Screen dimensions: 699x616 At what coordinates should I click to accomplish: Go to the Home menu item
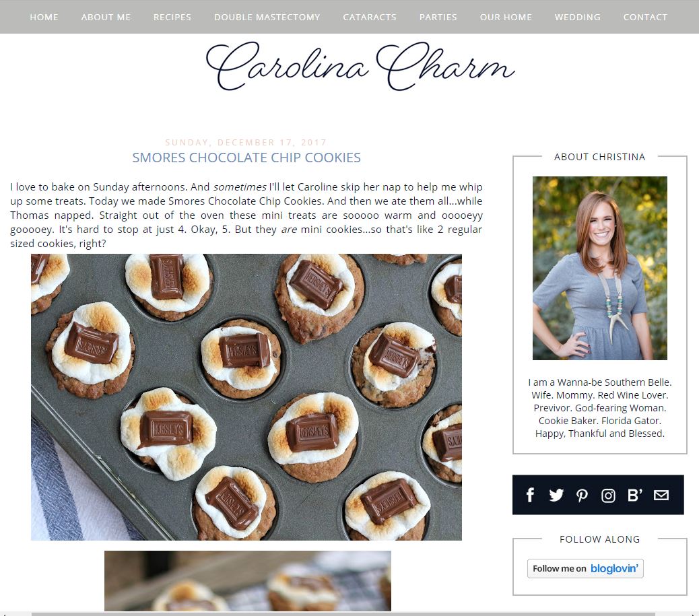click(44, 17)
